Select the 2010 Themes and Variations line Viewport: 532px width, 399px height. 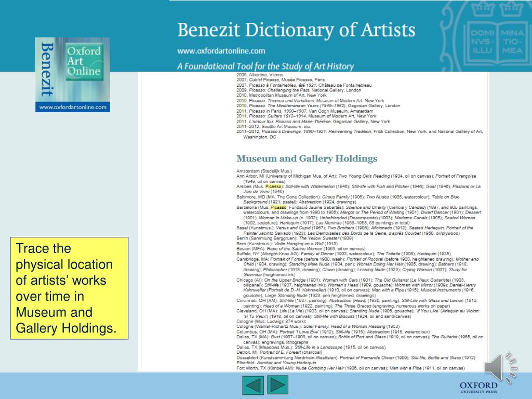coord(310,101)
